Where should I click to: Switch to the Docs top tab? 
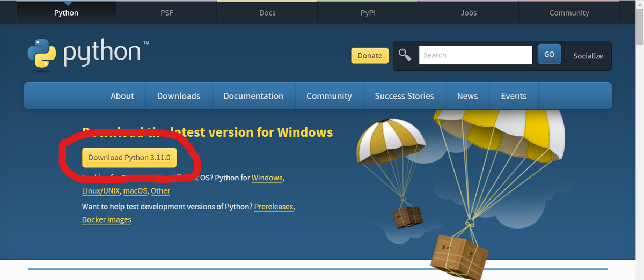click(x=267, y=12)
